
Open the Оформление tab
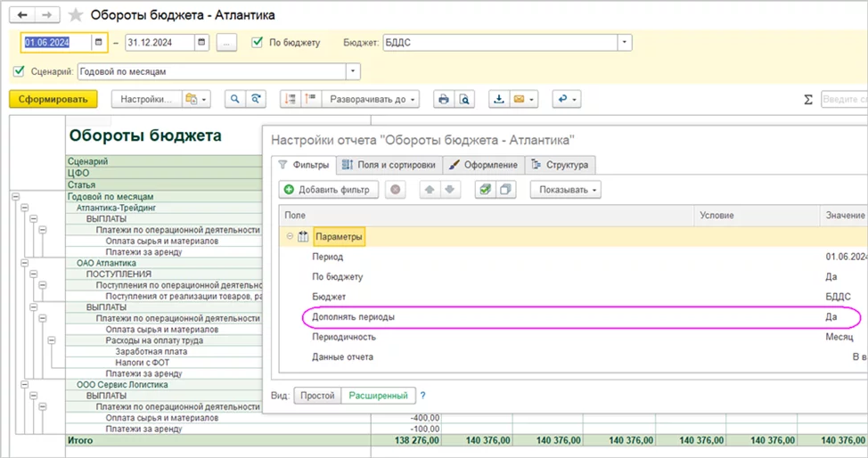(x=484, y=165)
